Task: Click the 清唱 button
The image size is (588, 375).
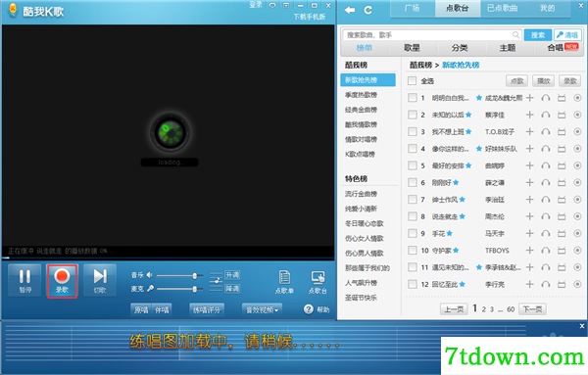Action: tap(567, 35)
